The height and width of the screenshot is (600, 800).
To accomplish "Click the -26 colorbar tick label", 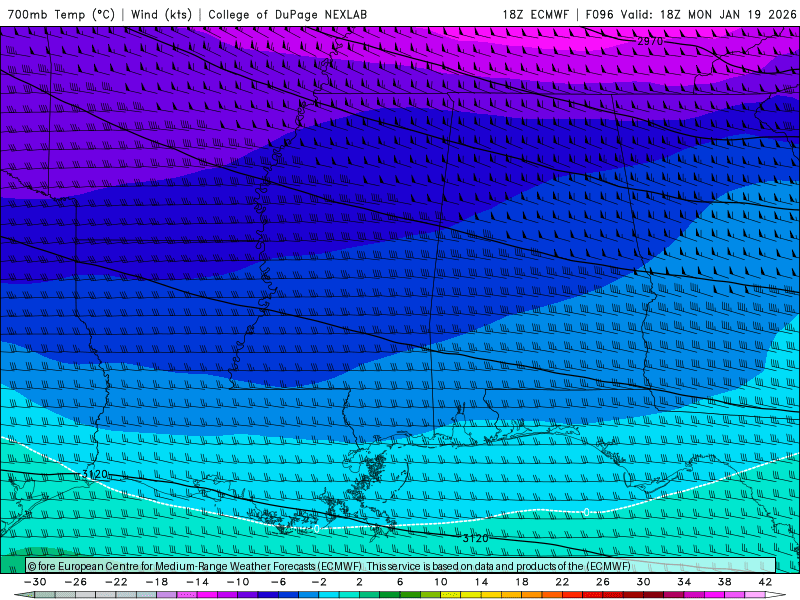I will [x=76, y=582].
